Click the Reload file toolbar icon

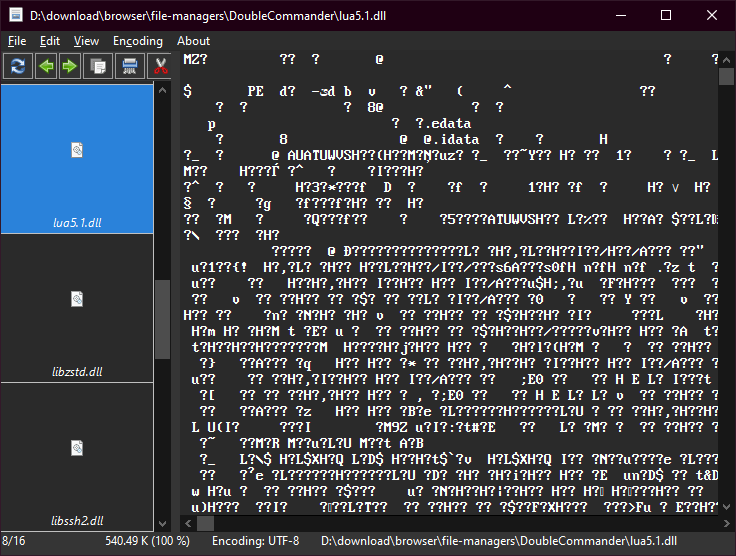tap(18, 67)
